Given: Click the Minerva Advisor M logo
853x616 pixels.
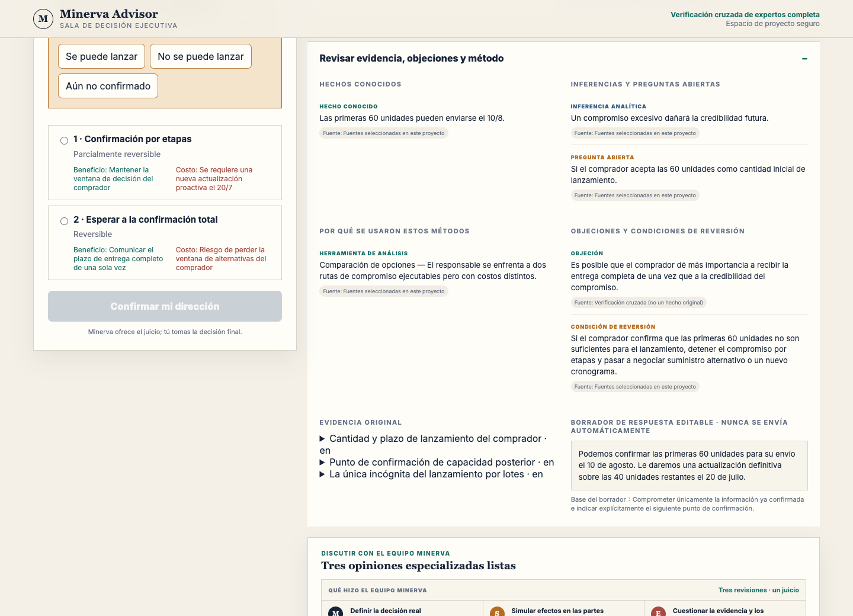Looking at the screenshot, I should tap(43, 19).
